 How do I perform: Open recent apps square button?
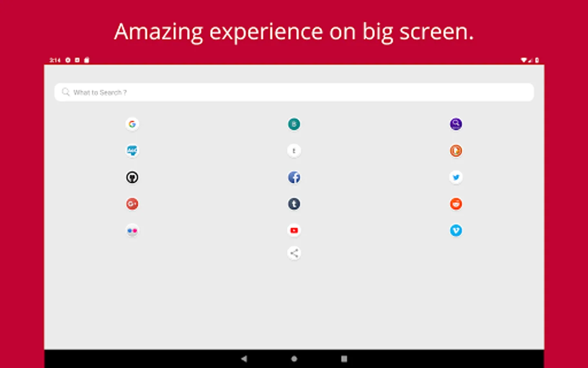tap(344, 359)
